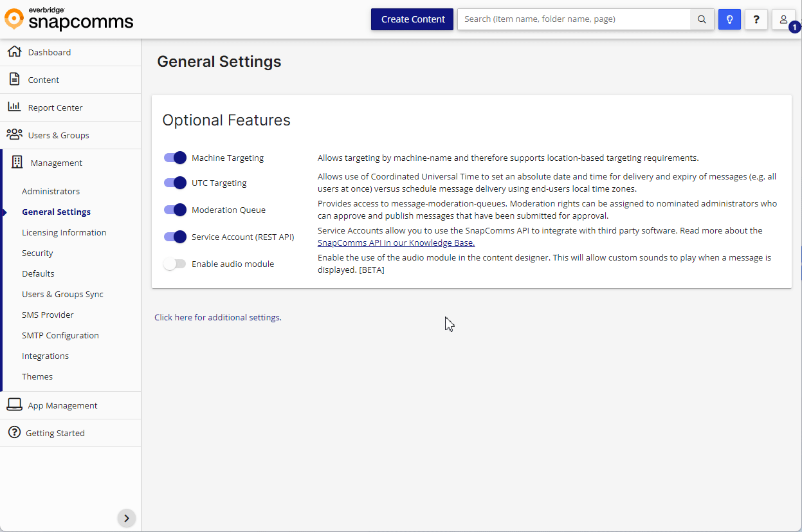Turn off the UTC Targeting switch
This screenshot has height=532, width=802.
[175, 183]
